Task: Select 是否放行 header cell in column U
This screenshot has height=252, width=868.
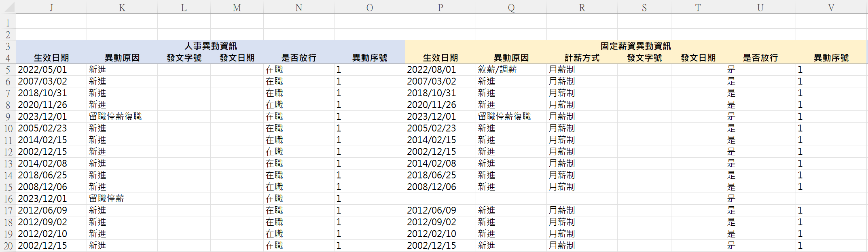Action: pos(760,58)
